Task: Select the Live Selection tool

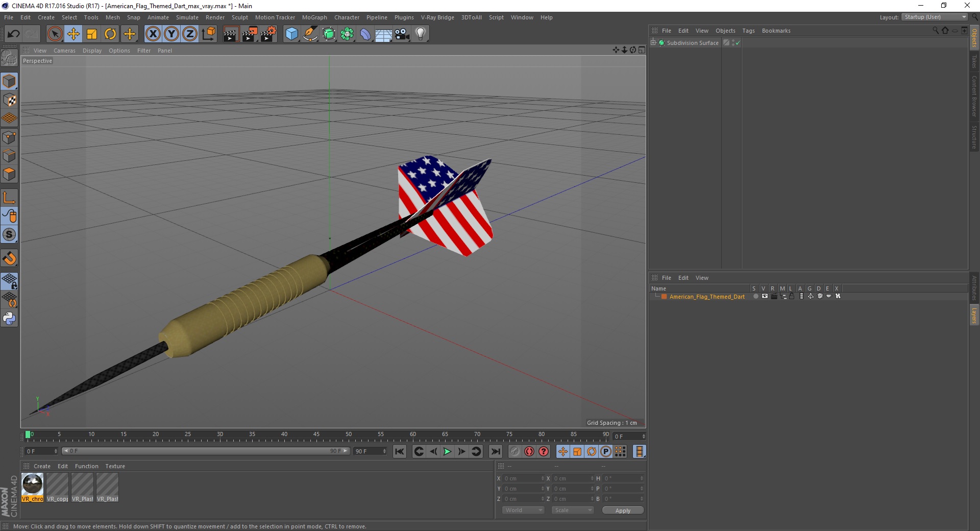Action: 55,34
